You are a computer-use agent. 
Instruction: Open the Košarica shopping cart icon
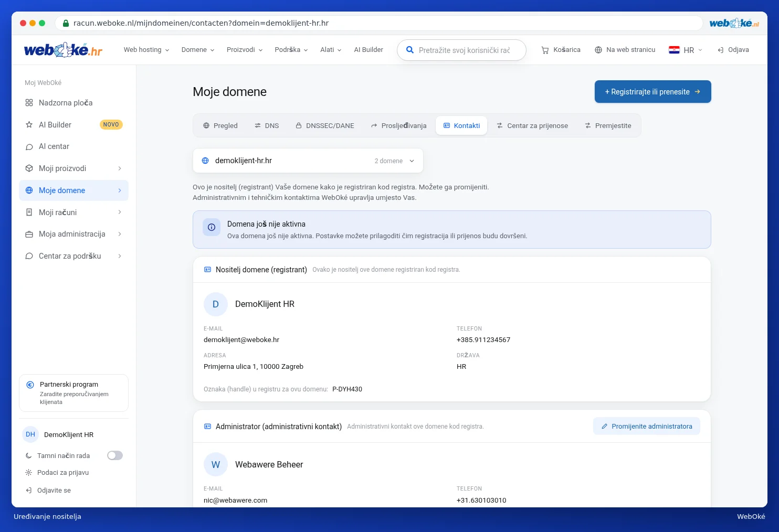(x=545, y=50)
